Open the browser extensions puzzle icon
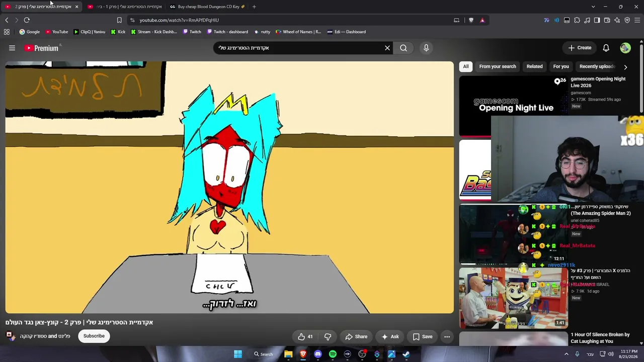The height and width of the screenshot is (362, 644). (577, 20)
